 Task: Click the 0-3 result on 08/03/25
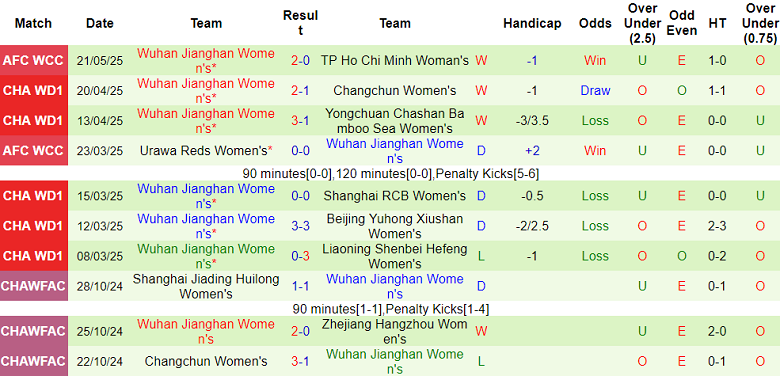pyautogui.click(x=300, y=256)
